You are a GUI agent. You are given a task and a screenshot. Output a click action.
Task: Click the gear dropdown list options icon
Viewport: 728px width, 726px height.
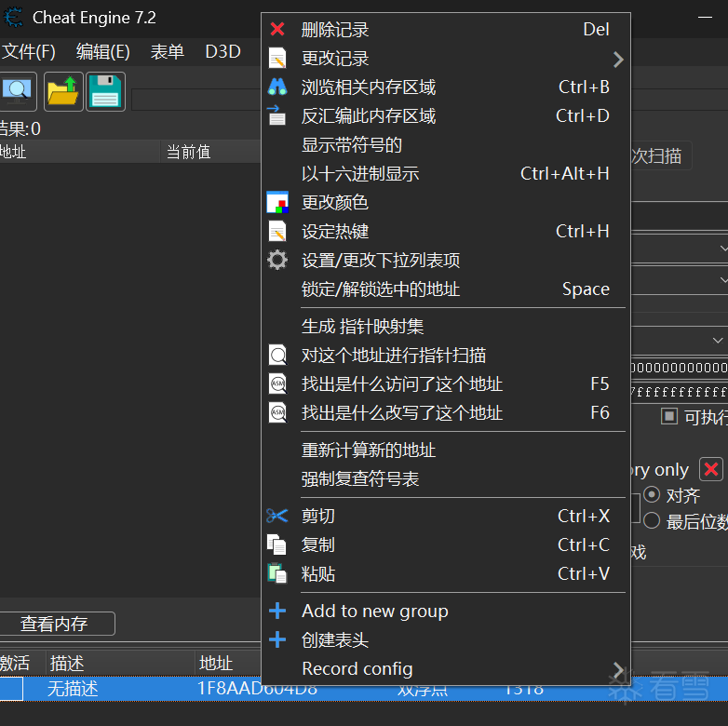pos(277,260)
